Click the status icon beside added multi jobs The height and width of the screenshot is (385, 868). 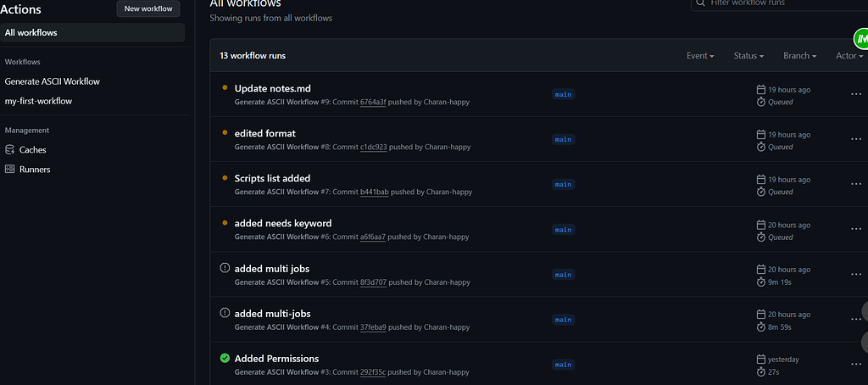225,268
